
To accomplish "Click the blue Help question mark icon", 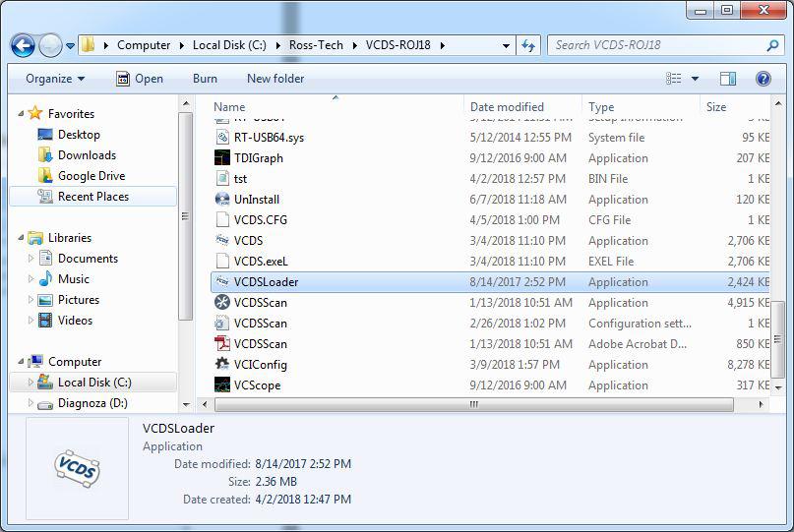I will pyautogui.click(x=763, y=79).
